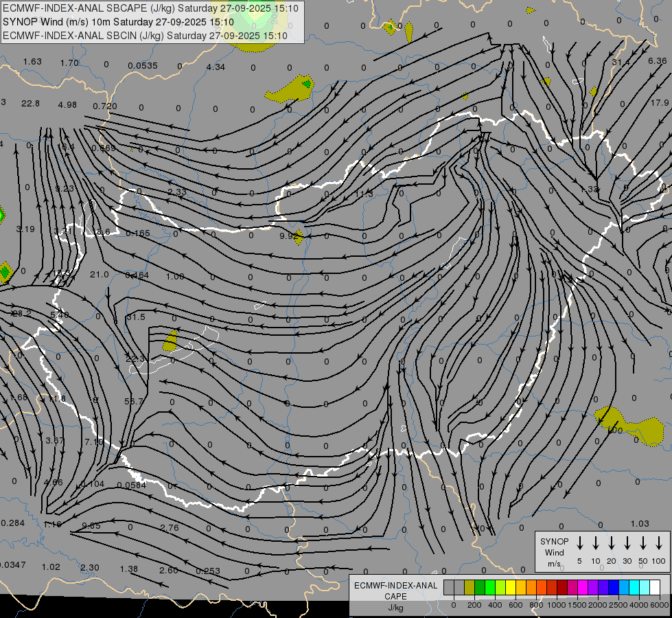The height and width of the screenshot is (618, 672).
Task: Click the 6.36 value on the map
Action: (x=658, y=61)
